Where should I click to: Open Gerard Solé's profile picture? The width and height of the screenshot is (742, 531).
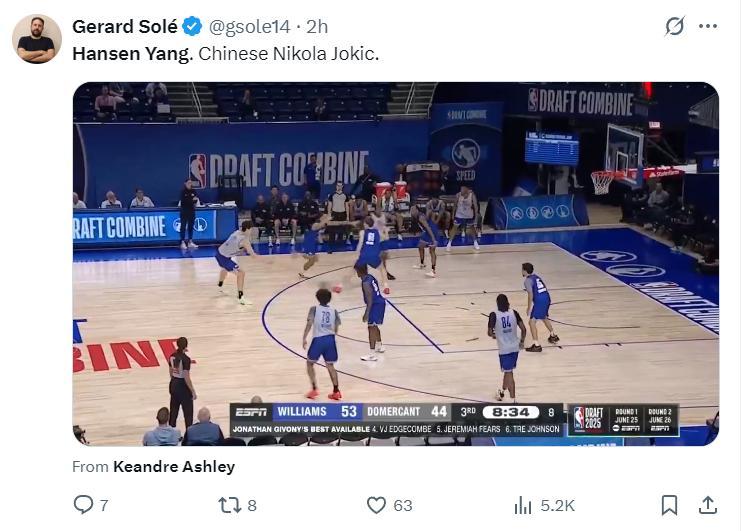37,39
